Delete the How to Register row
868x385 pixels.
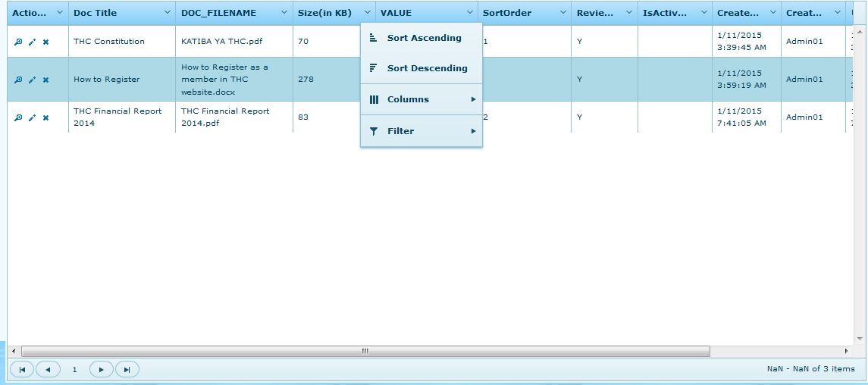coord(46,80)
